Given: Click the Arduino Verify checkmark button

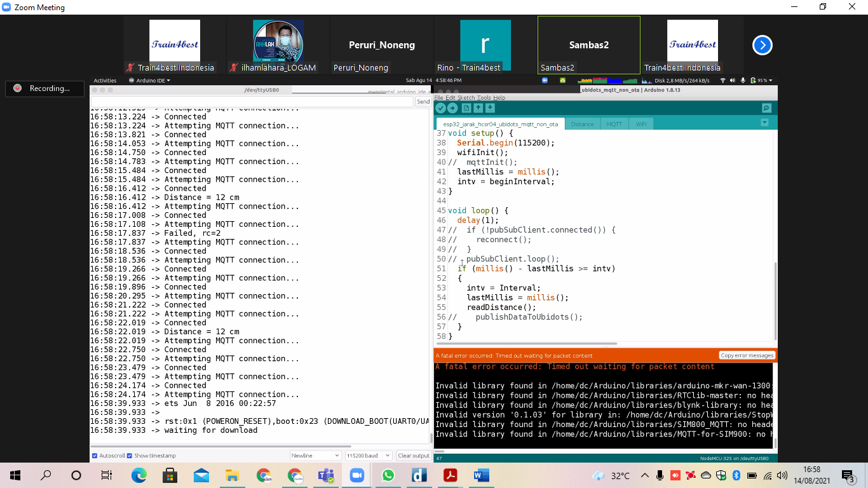Looking at the screenshot, I should pos(440,109).
